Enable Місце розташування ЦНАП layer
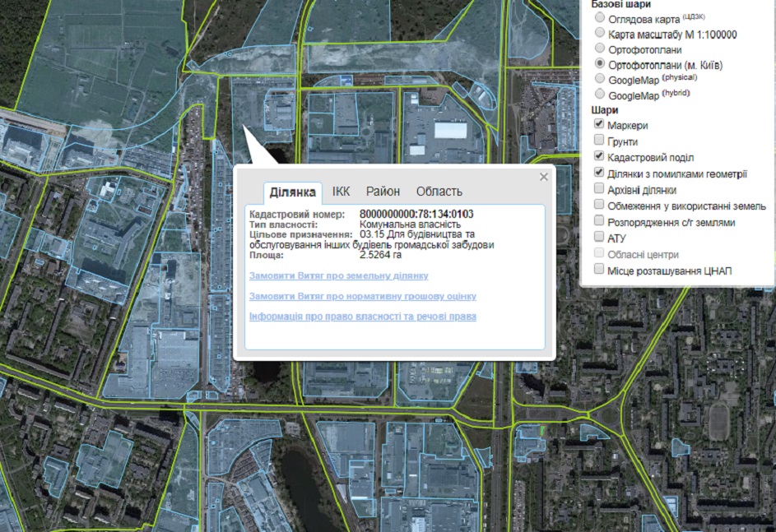The height and width of the screenshot is (532, 776). tap(600, 270)
